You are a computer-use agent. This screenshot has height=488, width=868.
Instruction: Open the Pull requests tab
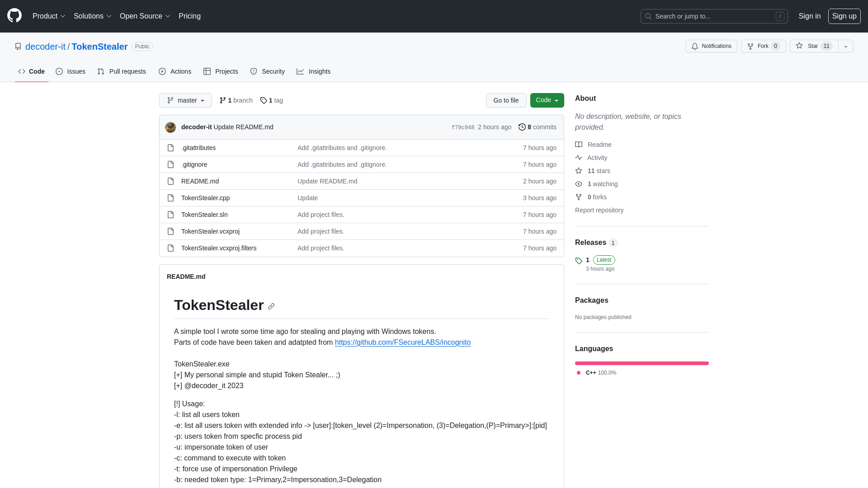pyautogui.click(x=122, y=71)
